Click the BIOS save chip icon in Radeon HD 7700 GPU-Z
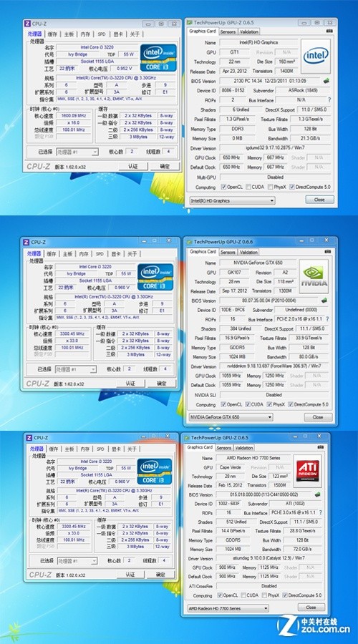358x644 pixels. 317,494
